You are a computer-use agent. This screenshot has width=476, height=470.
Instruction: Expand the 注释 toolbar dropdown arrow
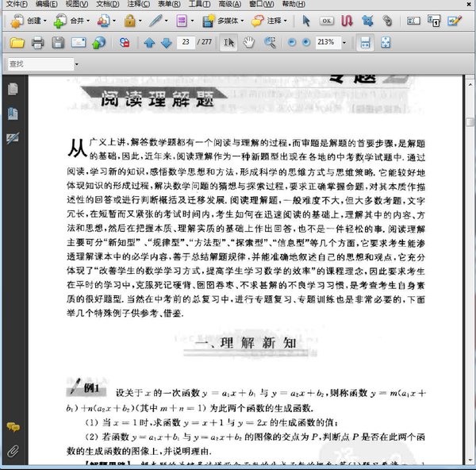pos(285,21)
